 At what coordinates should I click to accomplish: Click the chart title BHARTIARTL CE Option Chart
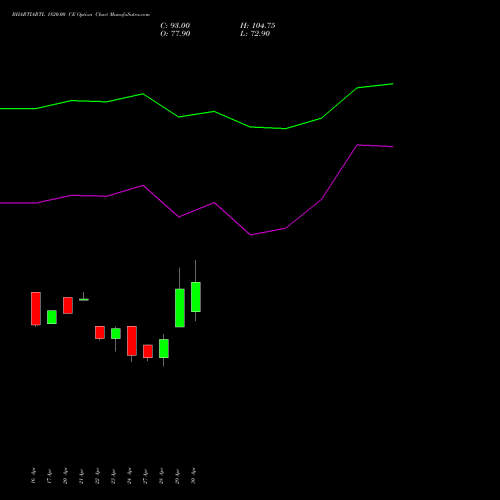81,15
